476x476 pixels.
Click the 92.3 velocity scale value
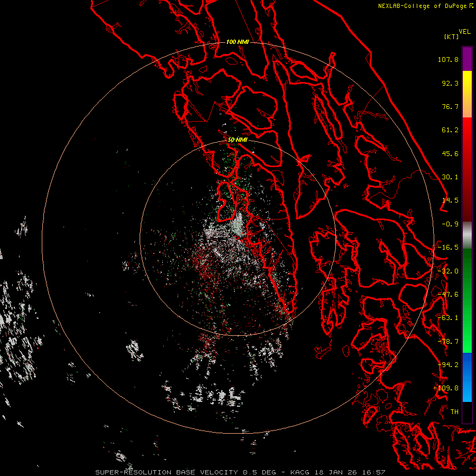(x=450, y=83)
